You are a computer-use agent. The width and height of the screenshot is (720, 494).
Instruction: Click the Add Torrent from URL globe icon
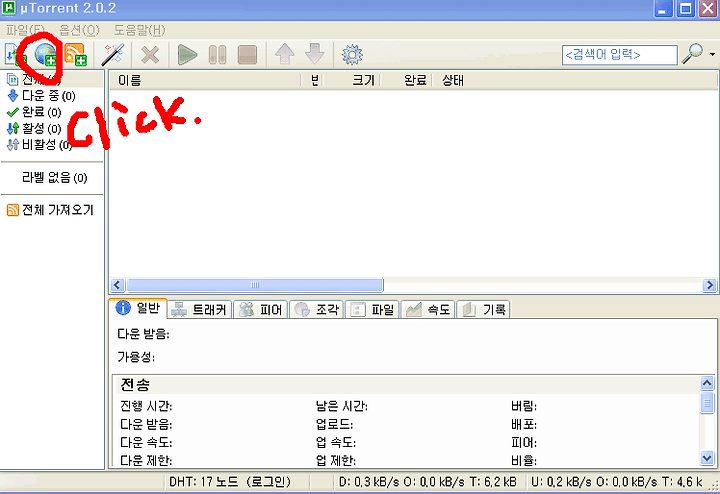coord(45,54)
